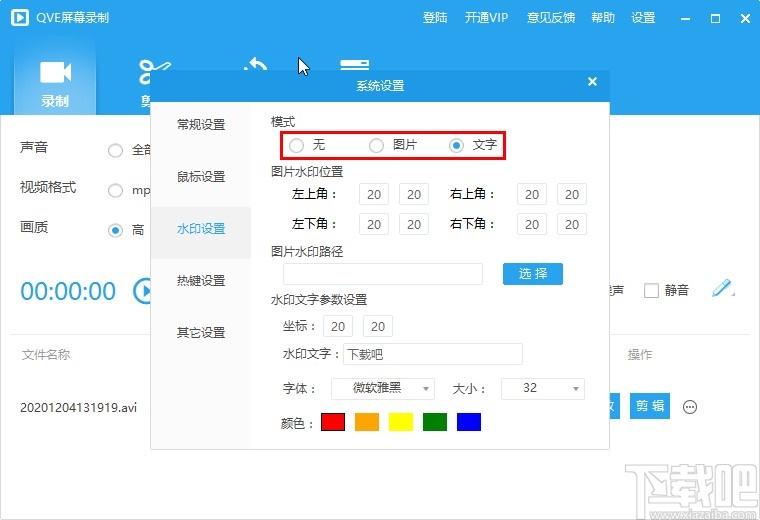Screen dimensions: 760x520
Task: Click the pencil edit icon beside 静音
Action: point(722,289)
